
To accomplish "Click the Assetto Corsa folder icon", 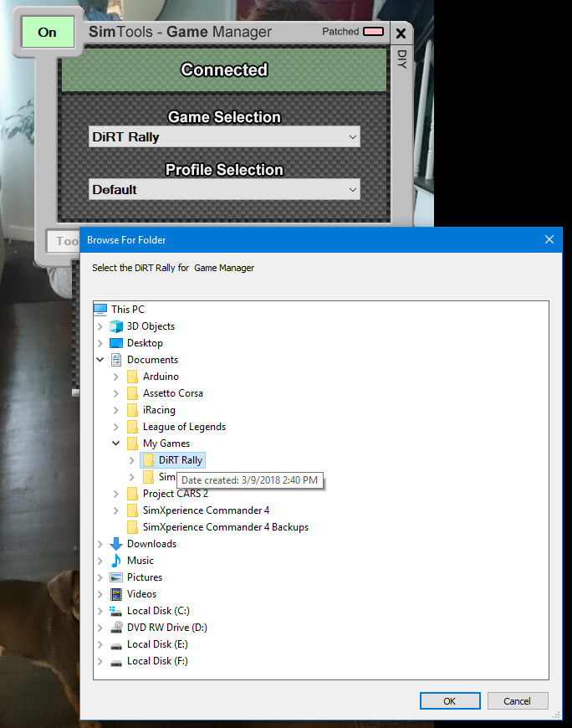I will click(x=132, y=393).
